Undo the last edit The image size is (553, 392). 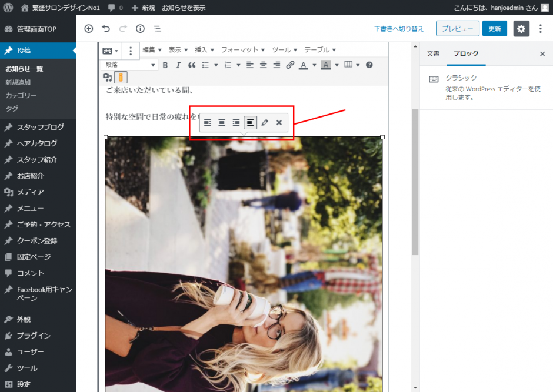106,28
